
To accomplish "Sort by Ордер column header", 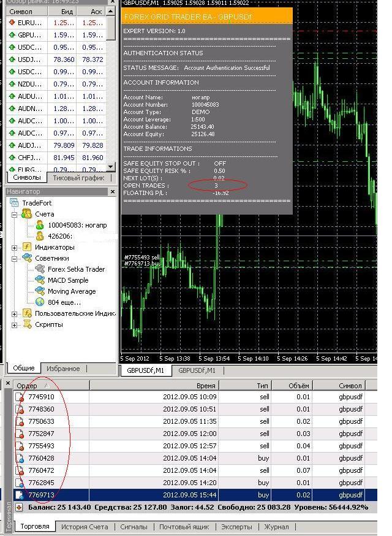I will (51, 386).
